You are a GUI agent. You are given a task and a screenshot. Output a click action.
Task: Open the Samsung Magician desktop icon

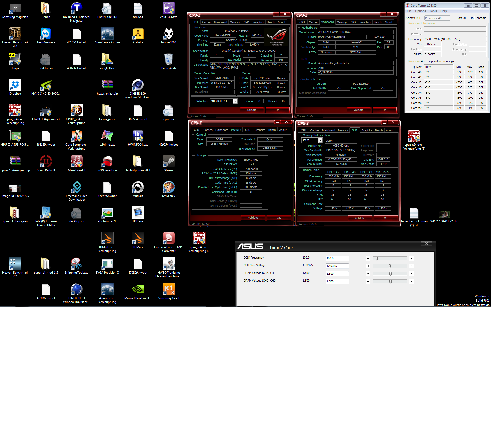(x=15, y=10)
